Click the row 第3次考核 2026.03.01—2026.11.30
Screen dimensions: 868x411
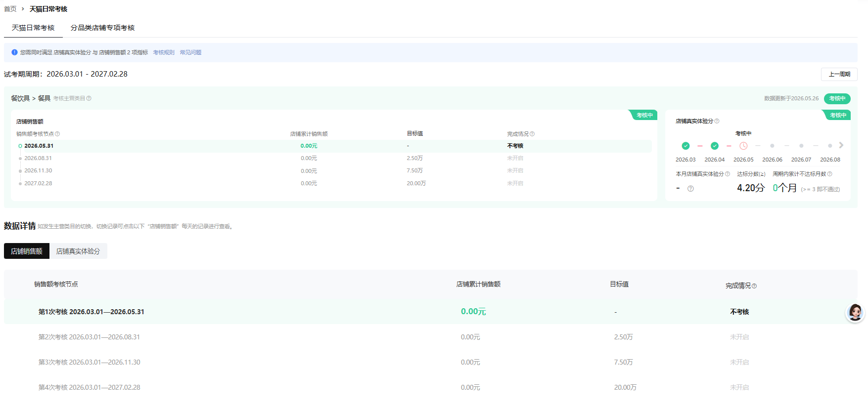(x=431, y=362)
